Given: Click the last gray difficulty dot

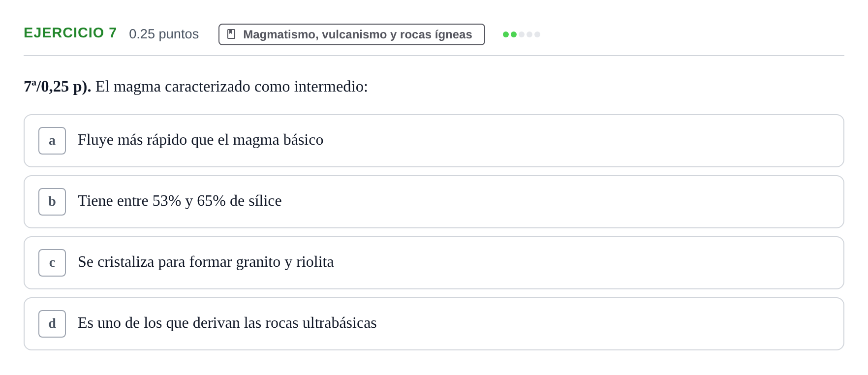Looking at the screenshot, I should tap(537, 34).
